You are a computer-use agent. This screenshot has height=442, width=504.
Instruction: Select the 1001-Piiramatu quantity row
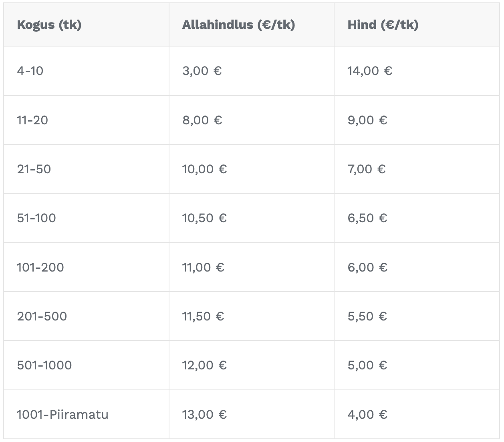(x=62, y=414)
